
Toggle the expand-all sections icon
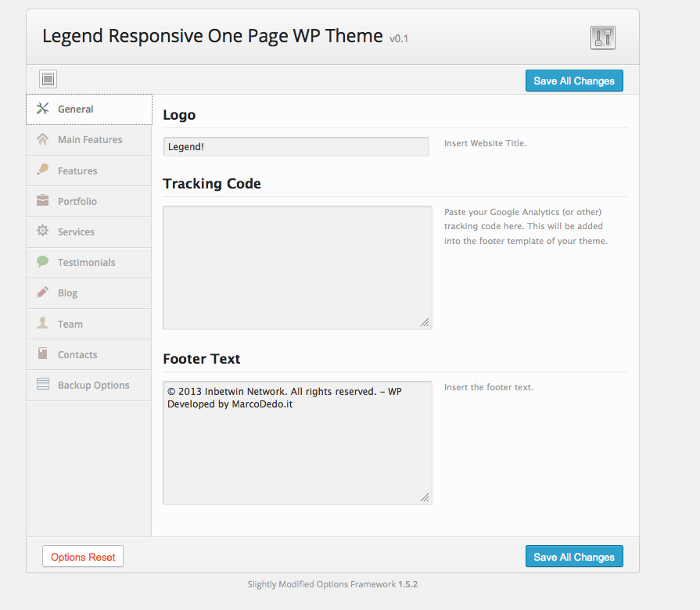tap(48, 79)
